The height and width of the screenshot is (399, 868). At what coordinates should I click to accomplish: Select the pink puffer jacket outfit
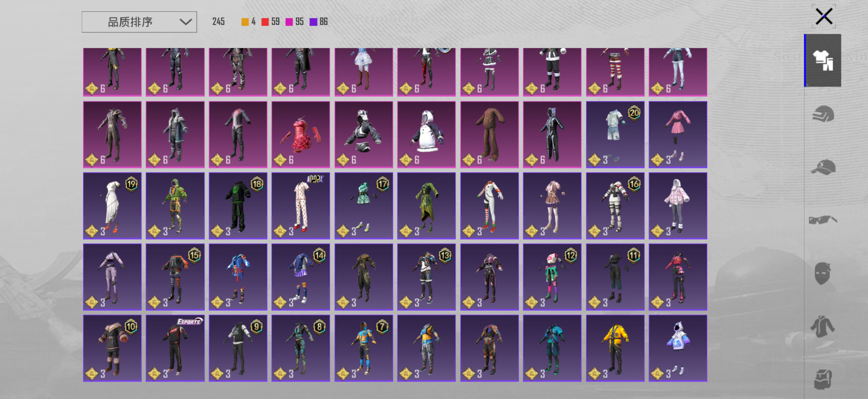click(678, 206)
